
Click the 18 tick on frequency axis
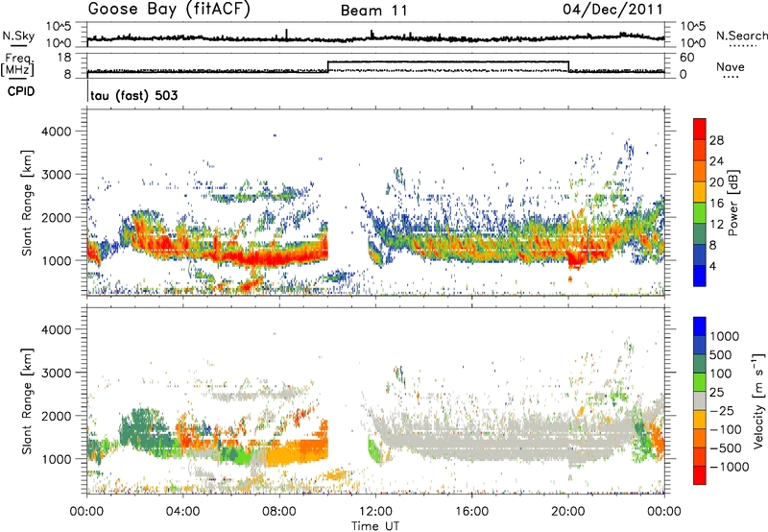pyautogui.click(x=64, y=58)
